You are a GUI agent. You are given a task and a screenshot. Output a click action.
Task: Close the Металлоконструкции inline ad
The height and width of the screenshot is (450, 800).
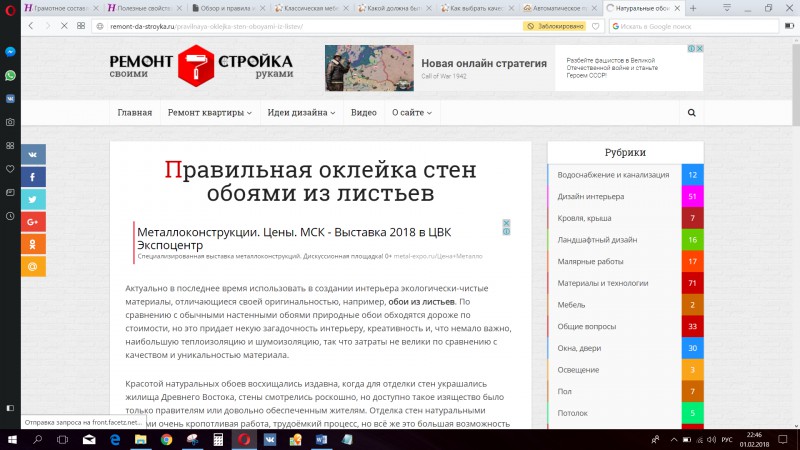point(506,223)
